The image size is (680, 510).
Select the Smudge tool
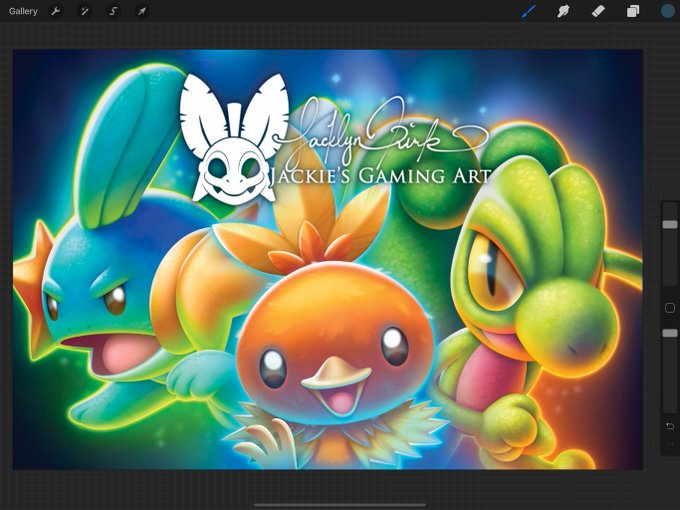563,11
